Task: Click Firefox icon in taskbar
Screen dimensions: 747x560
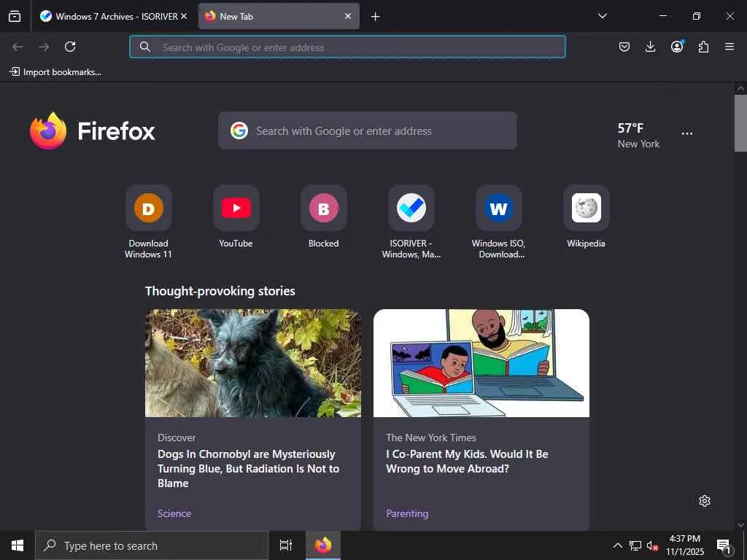Action: point(323,545)
